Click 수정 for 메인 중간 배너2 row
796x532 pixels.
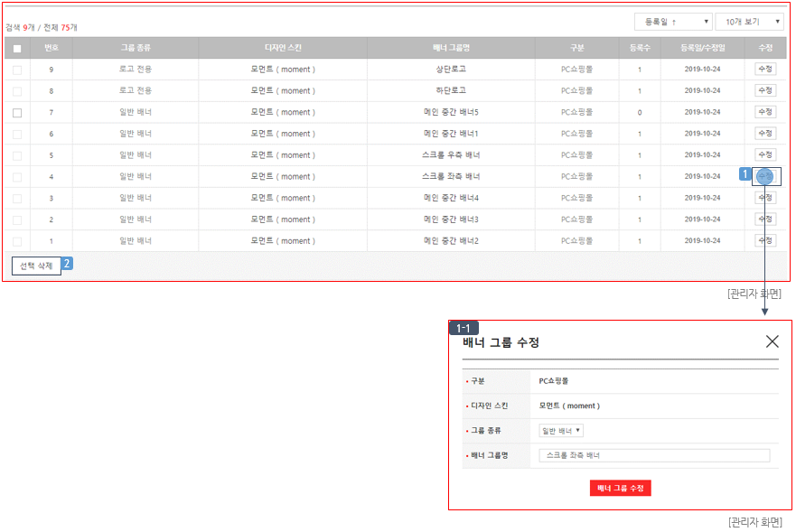[765, 240]
